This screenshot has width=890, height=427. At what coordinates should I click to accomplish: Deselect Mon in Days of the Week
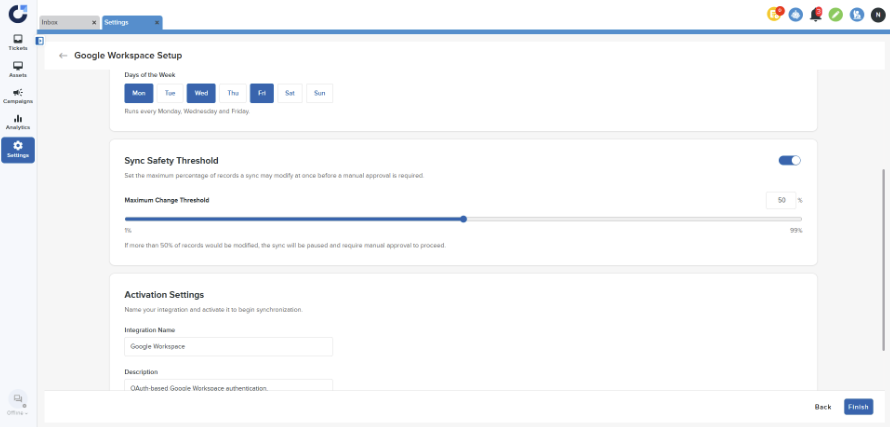(138, 93)
